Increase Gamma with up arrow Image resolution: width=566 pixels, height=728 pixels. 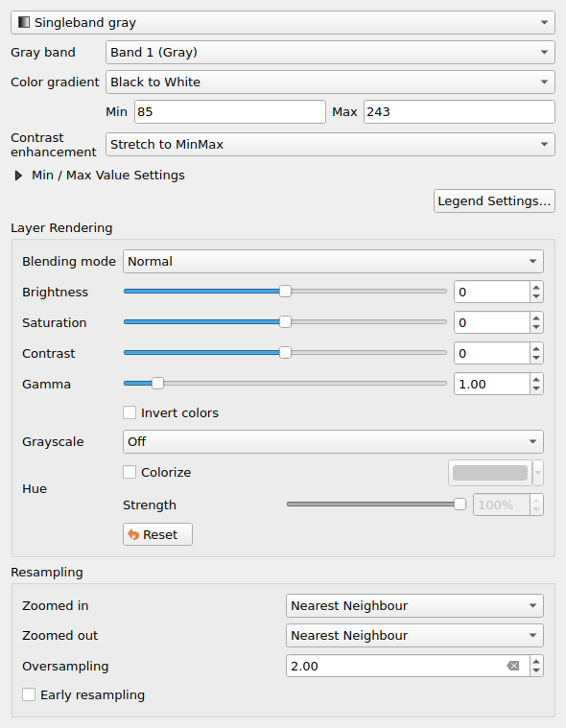[x=536, y=379]
